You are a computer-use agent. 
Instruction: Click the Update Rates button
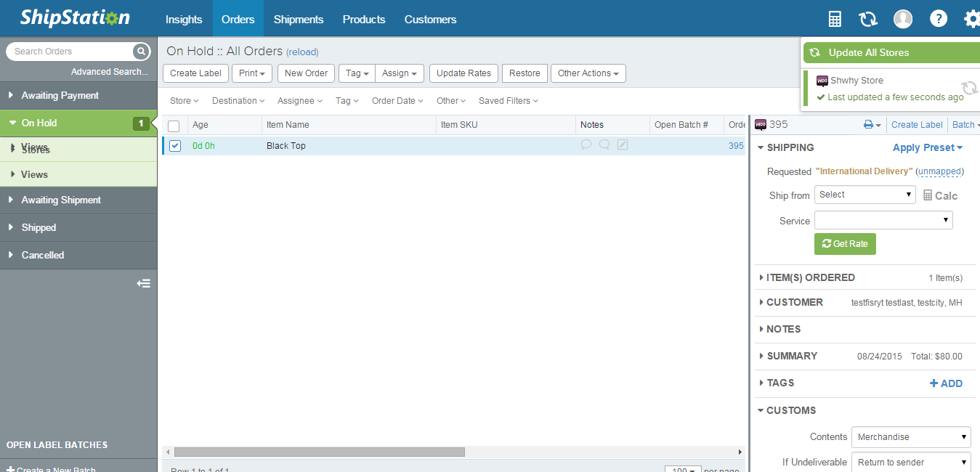click(464, 73)
